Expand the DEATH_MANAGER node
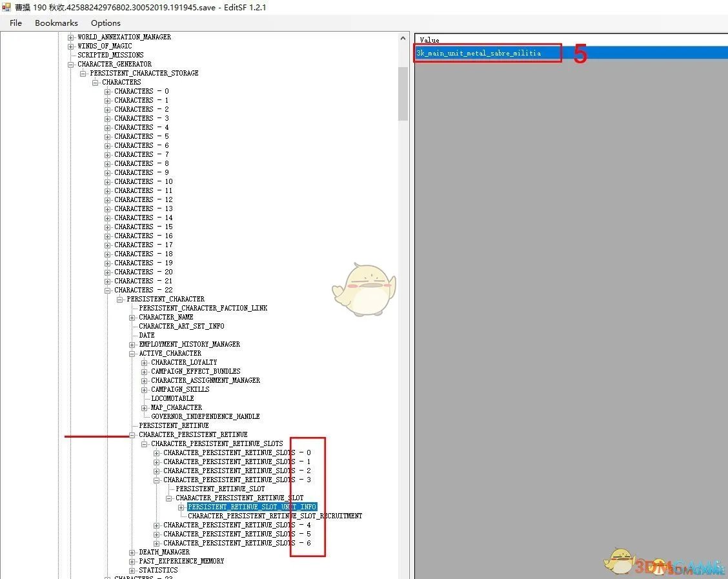 click(132, 552)
